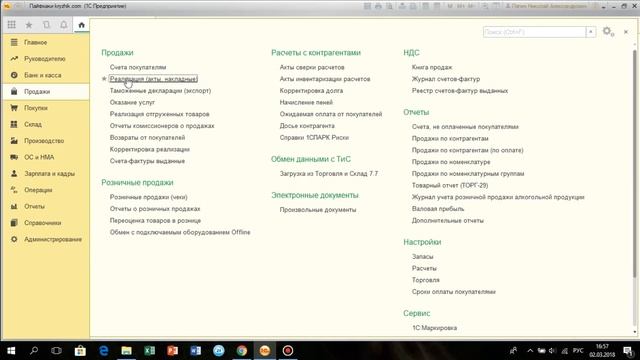640x360 pixels.
Task: Open File Explorer from the taskbar
Action: click(127, 351)
